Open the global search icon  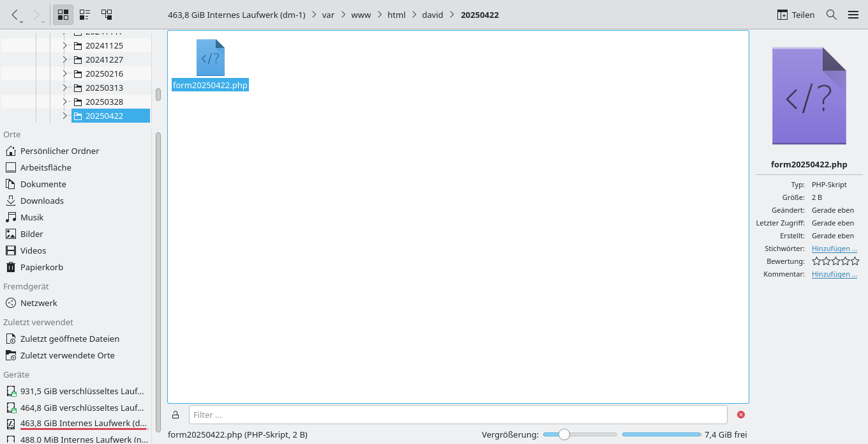[x=831, y=14]
